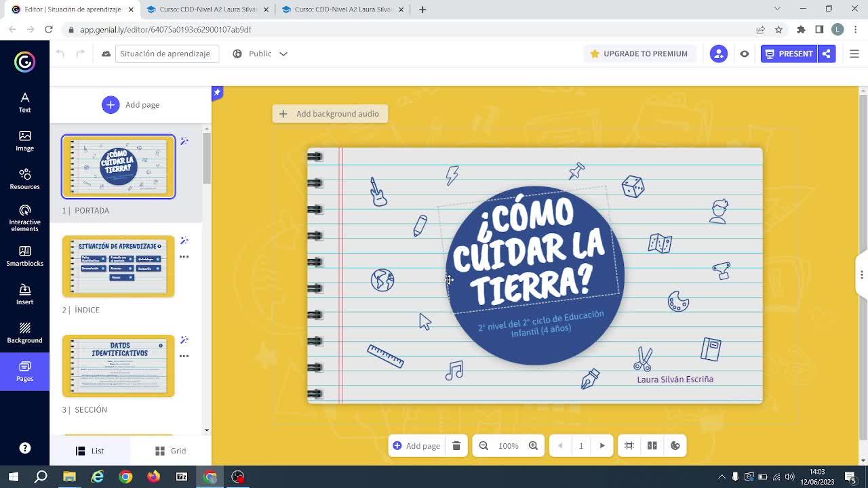868x488 pixels.
Task: Toggle preview with the eye icon
Action: [745, 54]
